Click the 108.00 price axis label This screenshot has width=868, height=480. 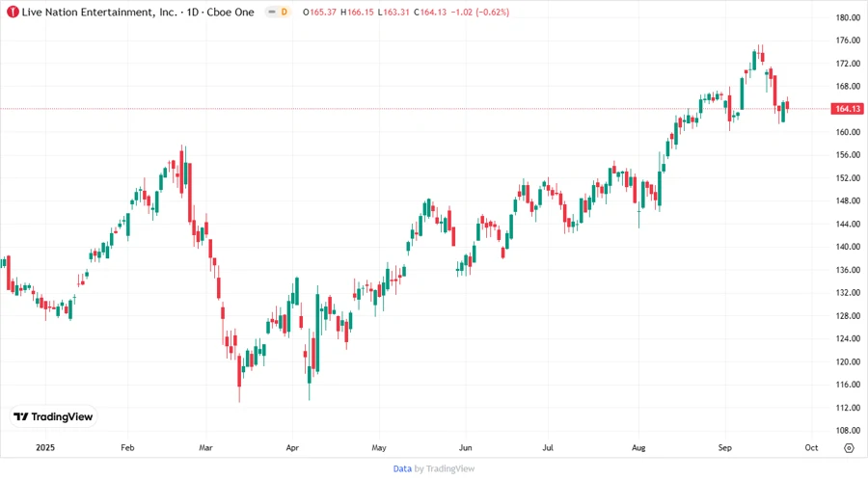[848, 430]
